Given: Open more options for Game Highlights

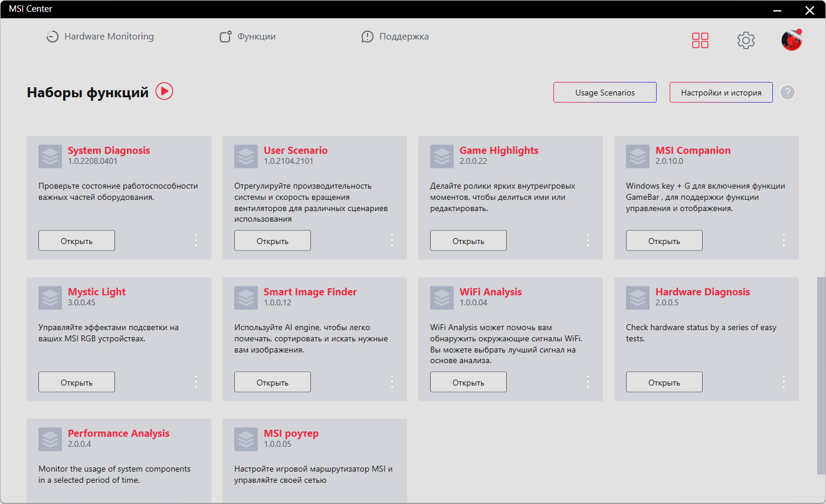Looking at the screenshot, I should [x=588, y=241].
